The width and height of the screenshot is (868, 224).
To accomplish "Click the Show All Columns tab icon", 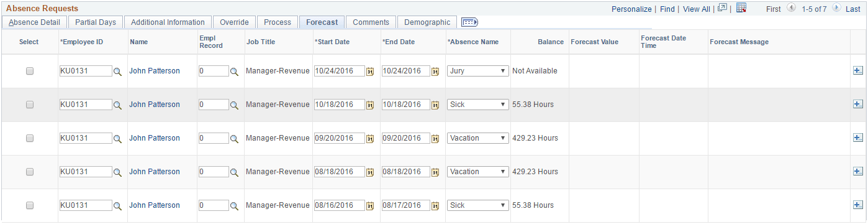I will pos(470,22).
